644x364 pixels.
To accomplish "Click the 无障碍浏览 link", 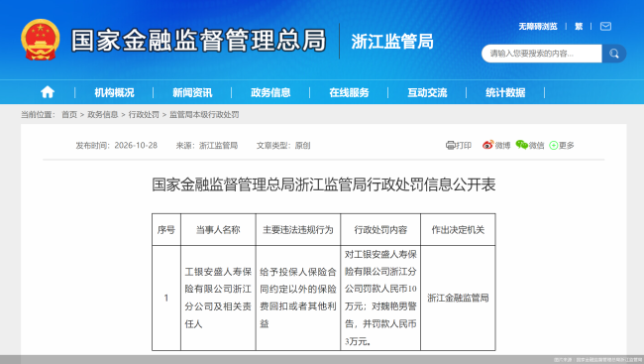I will pos(538,27).
